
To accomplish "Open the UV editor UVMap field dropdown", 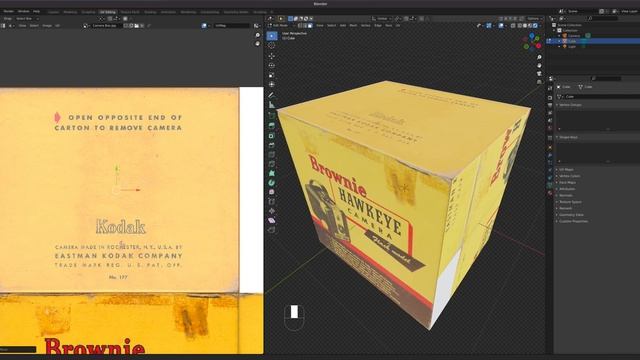I will pyautogui.click(x=231, y=26).
